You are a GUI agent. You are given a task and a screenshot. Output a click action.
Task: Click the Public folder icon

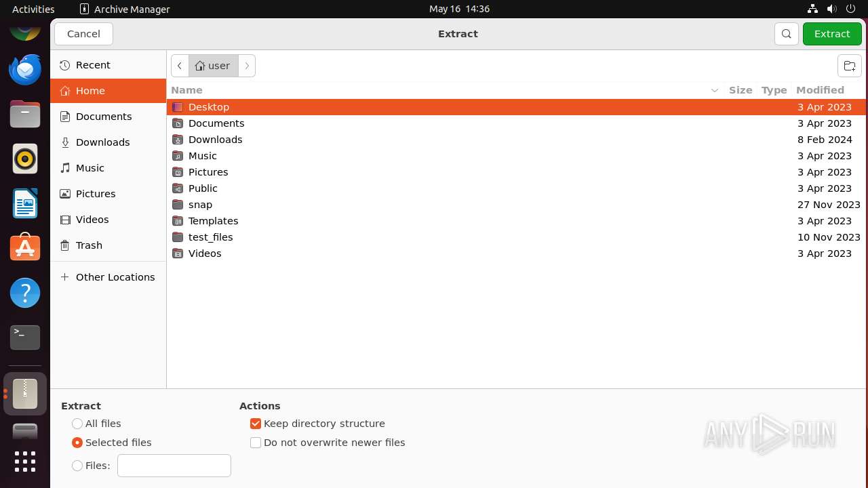pyautogui.click(x=178, y=188)
